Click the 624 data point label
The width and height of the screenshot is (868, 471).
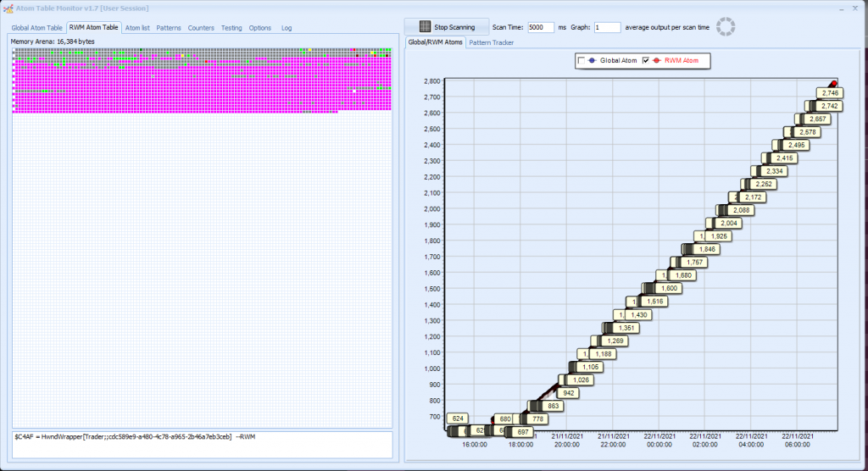point(457,418)
